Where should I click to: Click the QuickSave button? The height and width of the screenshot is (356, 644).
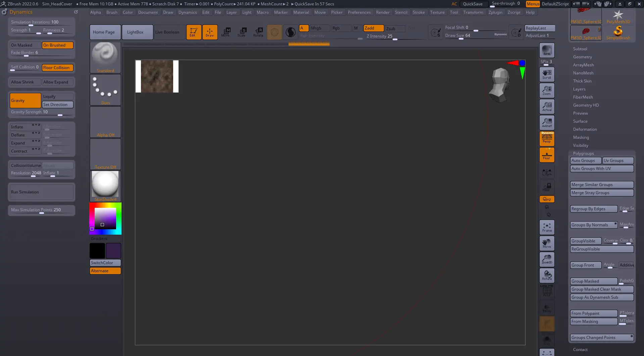[473, 4]
